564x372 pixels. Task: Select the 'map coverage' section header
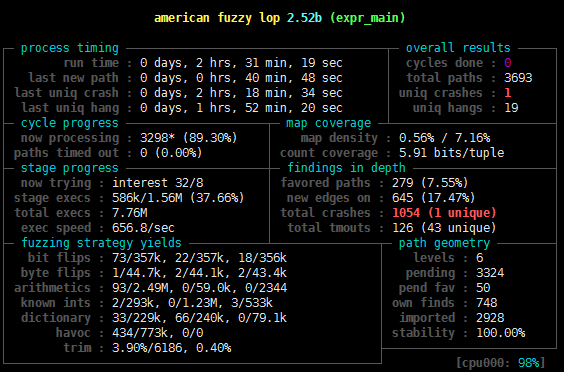(x=328, y=123)
